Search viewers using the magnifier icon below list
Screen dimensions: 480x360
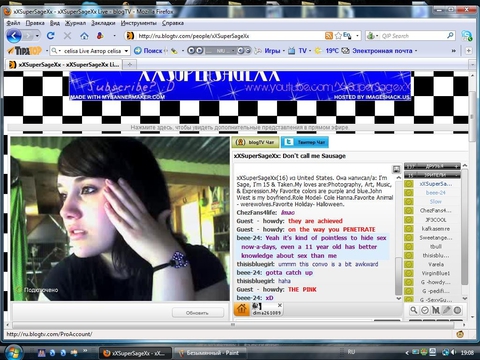[414, 310]
